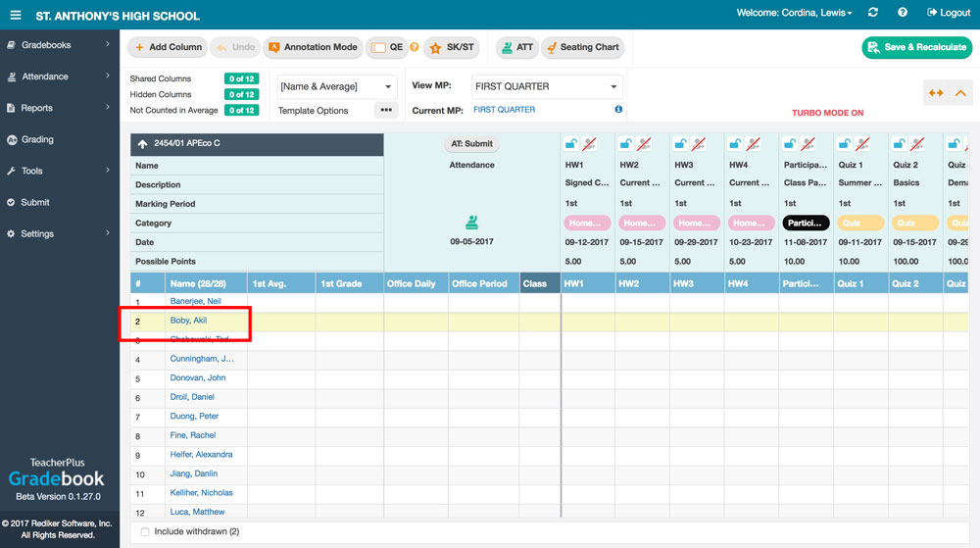Viewport: 980px width, 548px height.
Task: Collapse header panel with up chevron
Action: click(x=960, y=93)
